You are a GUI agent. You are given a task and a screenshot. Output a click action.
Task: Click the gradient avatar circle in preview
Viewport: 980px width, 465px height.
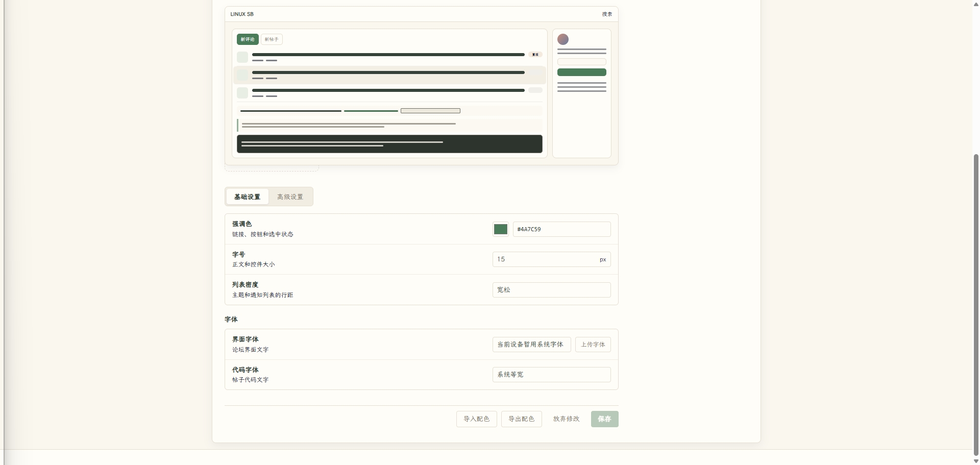pos(563,39)
